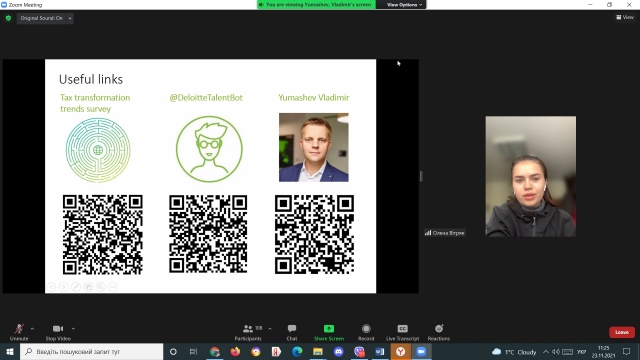The height and width of the screenshot is (360, 640).
Task: Open the see-all-slides icon on slide controls
Action: (x=88, y=287)
